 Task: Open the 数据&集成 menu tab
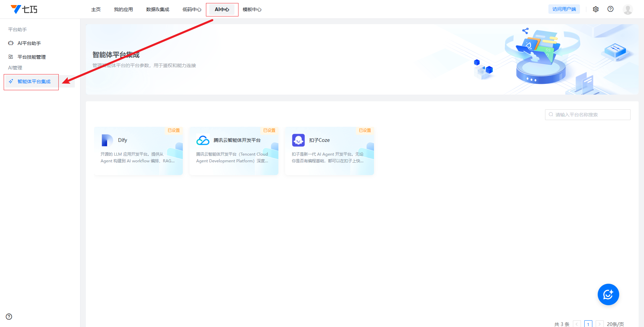[158, 9]
